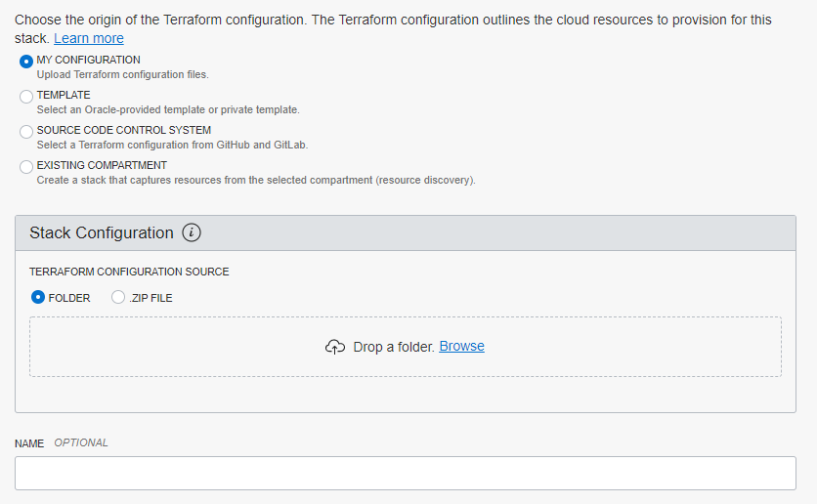Click the Browse link
Screen dimensions: 817x504
[461, 346]
